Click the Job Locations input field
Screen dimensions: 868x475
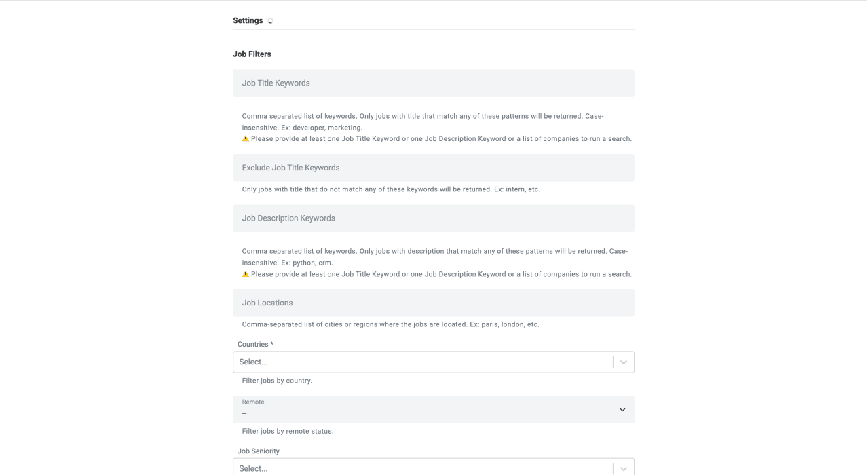pos(434,303)
